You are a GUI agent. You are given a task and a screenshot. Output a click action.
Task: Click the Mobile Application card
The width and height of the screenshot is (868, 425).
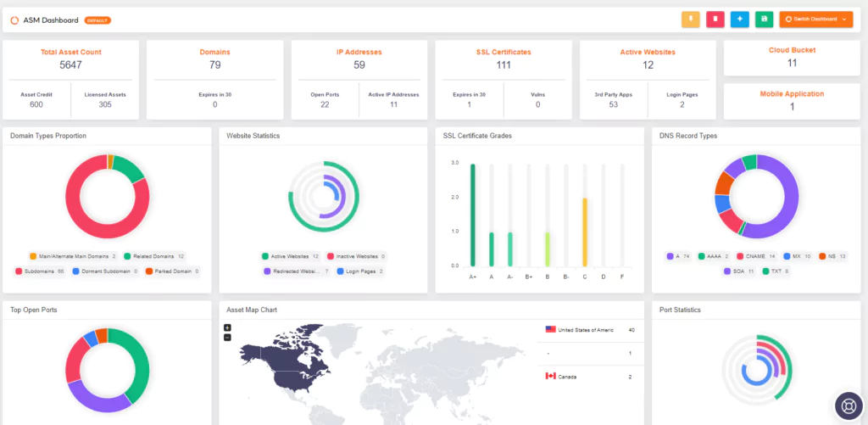coord(792,102)
